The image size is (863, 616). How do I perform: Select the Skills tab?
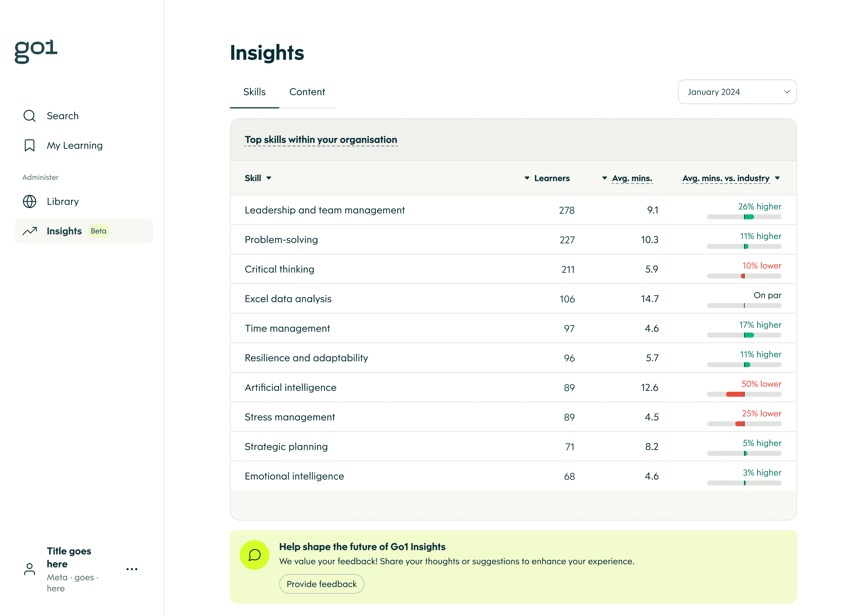pyautogui.click(x=254, y=92)
